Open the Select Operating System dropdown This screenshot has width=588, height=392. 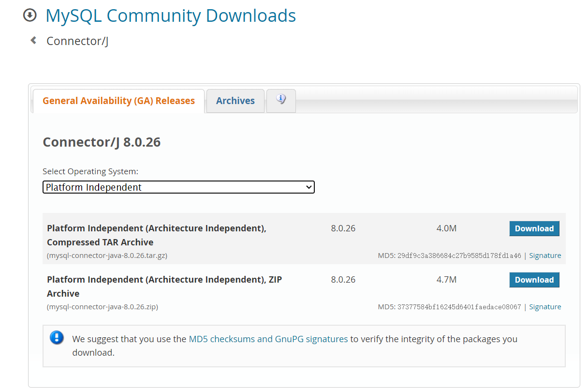[x=178, y=187]
